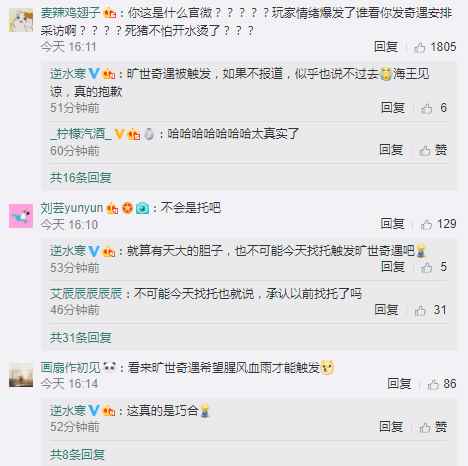This screenshot has height=466, width=468.
Task: Like 刘芸yunyun's comment with 129 likes
Action: (438, 224)
